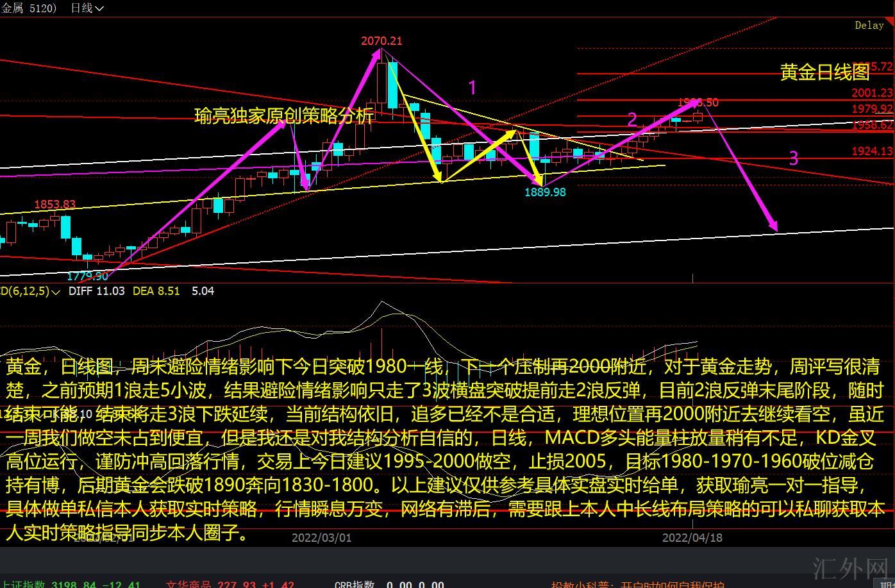Click the 1779.90 low price marker
The image size is (895, 588).
coord(88,276)
